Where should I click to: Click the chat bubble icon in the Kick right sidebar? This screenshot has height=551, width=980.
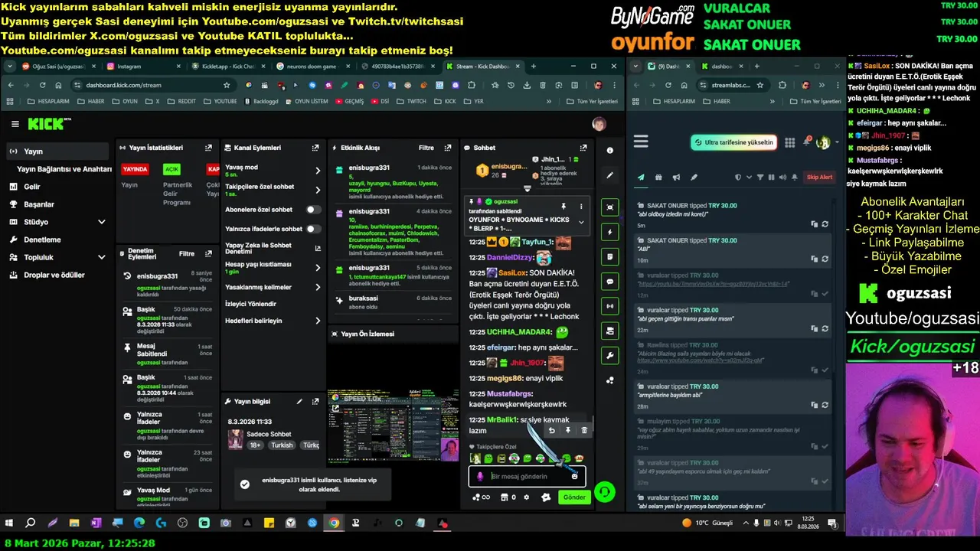pyautogui.click(x=609, y=282)
